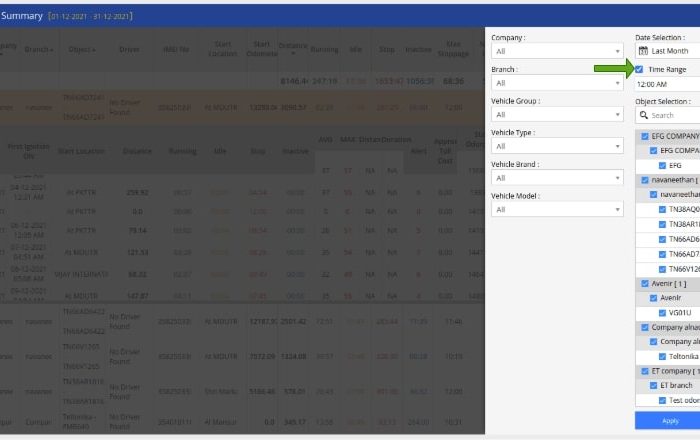The height and width of the screenshot is (441, 700).
Task: Open the Company dropdown
Action: pos(556,50)
